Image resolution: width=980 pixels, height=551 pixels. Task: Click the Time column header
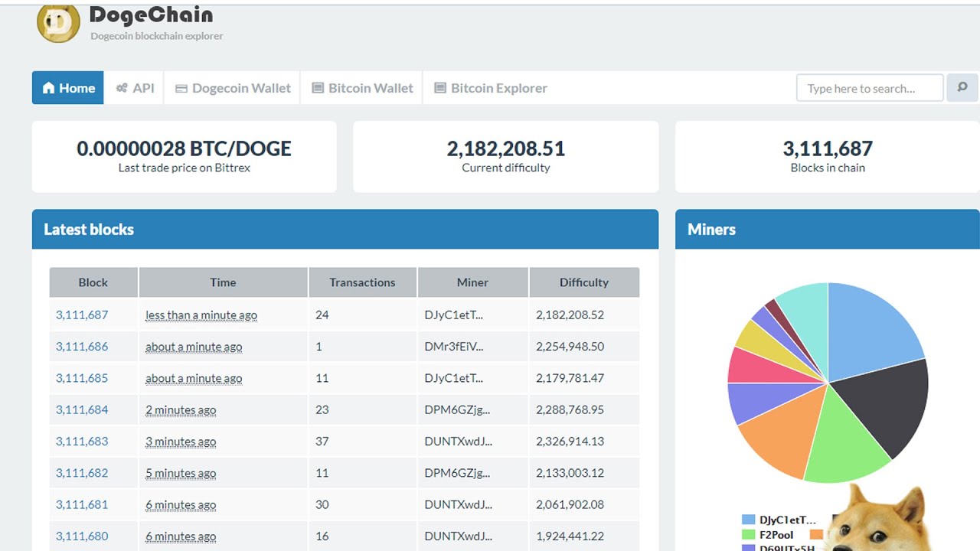click(x=223, y=282)
